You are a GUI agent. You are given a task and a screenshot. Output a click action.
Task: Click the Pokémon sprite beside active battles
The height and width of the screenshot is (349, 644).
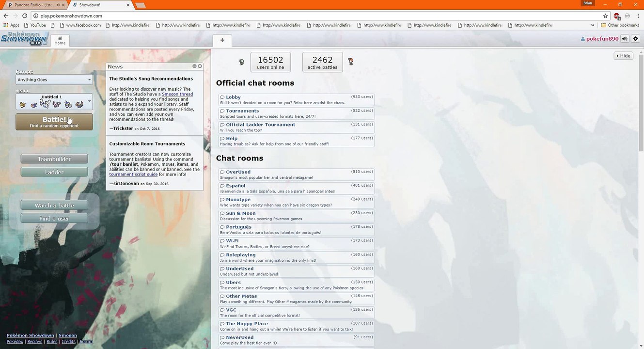[351, 62]
